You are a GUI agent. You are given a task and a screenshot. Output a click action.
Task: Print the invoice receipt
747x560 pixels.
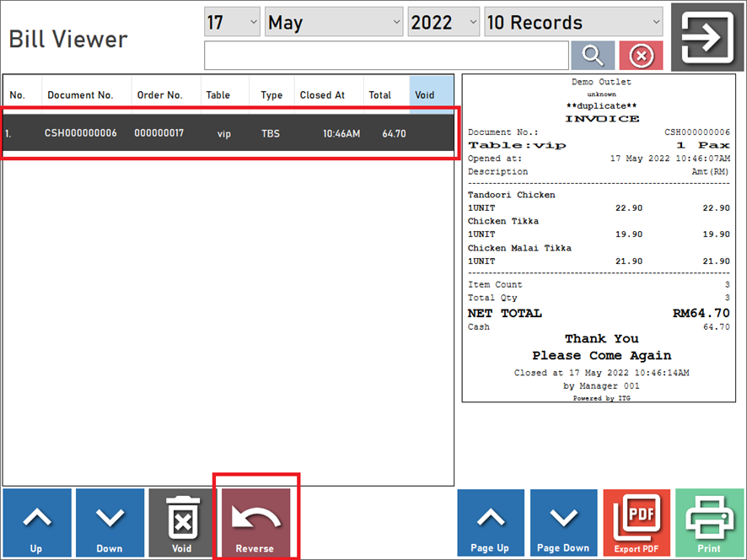(710, 523)
